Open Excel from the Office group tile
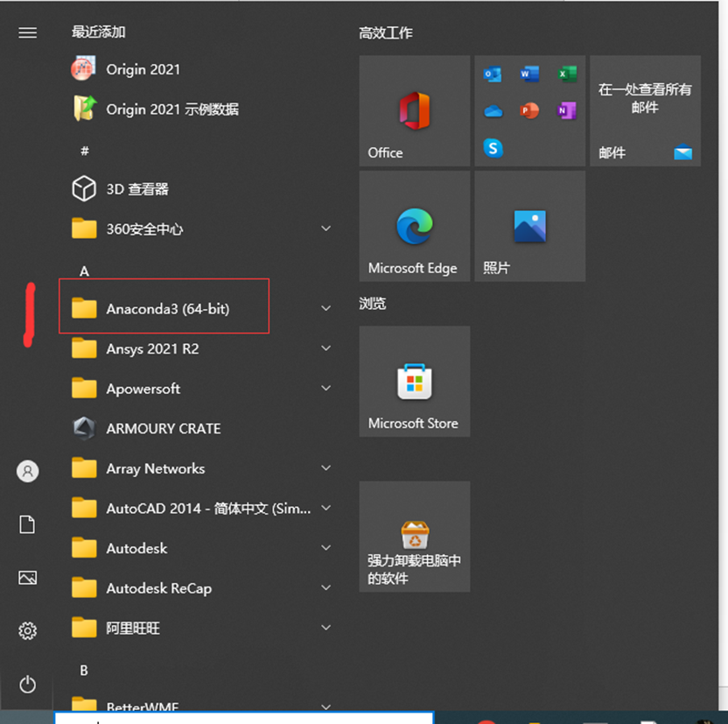 [567, 74]
